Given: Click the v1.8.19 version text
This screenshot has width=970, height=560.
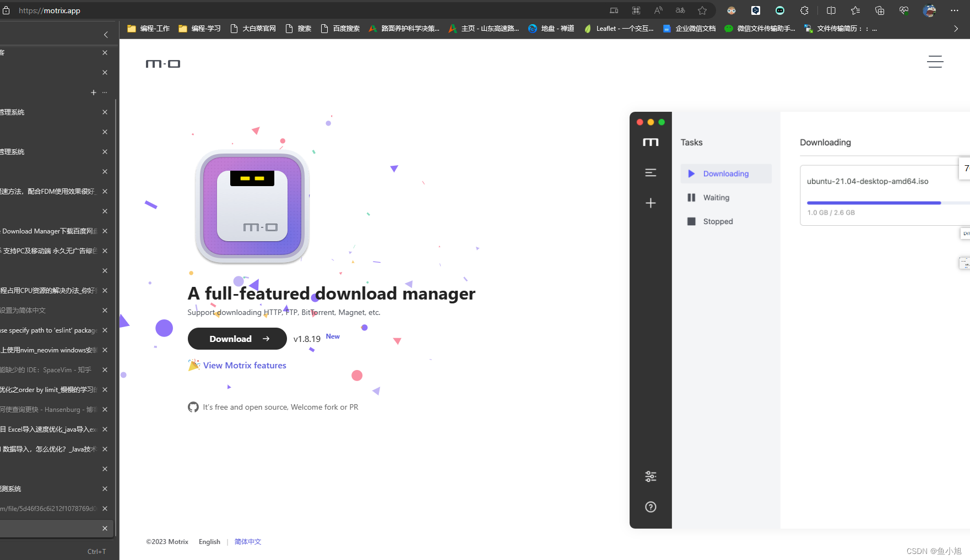Looking at the screenshot, I should click(307, 339).
